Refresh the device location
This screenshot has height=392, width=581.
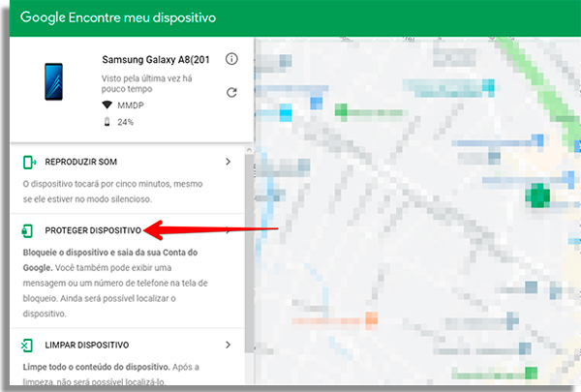(231, 92)
